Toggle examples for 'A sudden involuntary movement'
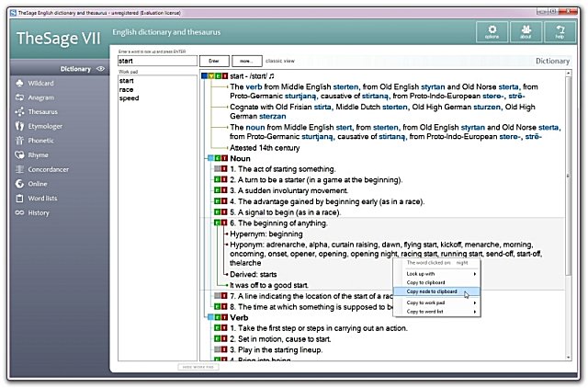This screenshot has width=588, height=388. [218, 190]
